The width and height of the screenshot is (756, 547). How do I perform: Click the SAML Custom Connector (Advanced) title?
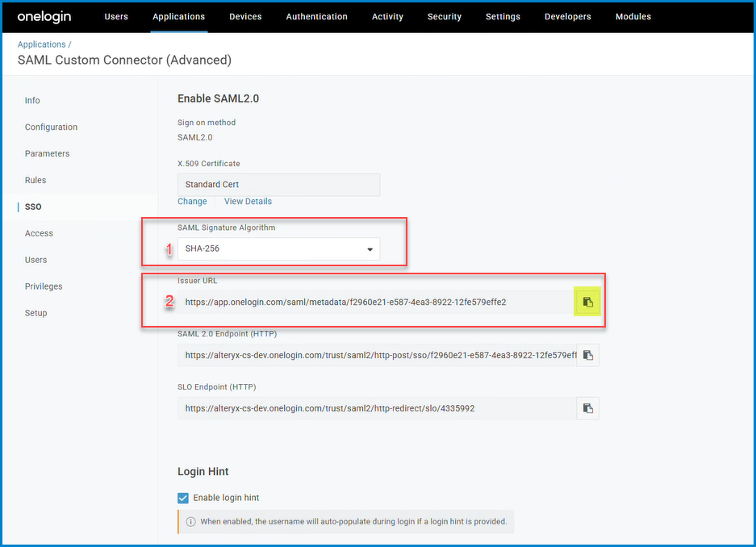pos(124,60)
